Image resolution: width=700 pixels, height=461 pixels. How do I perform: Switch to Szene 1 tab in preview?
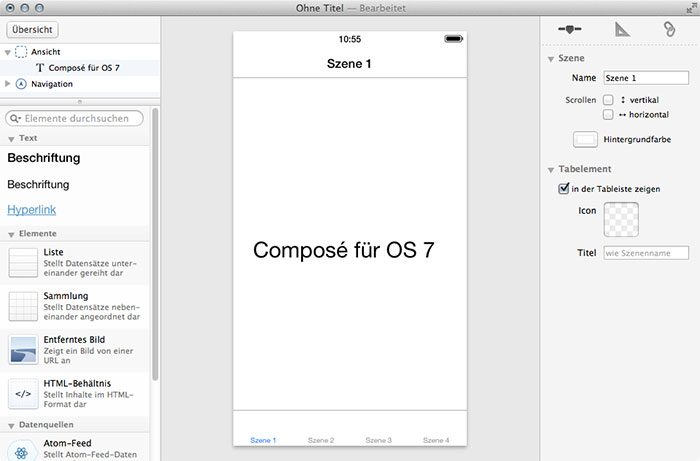[263, 440]
